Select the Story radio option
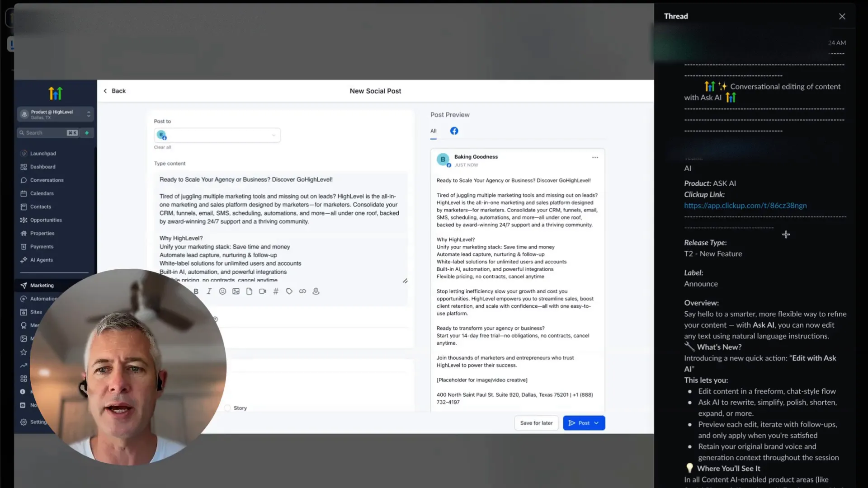 pos(227,408)
